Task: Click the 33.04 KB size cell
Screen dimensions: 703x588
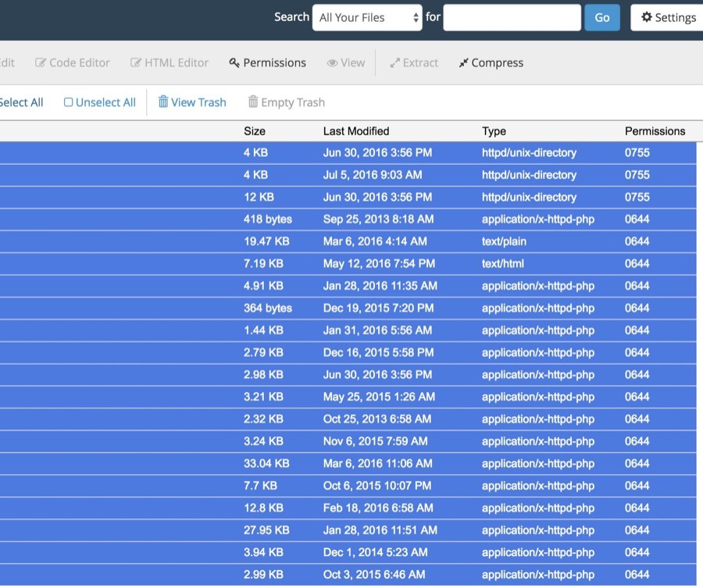Action: [x=266, y=463]
